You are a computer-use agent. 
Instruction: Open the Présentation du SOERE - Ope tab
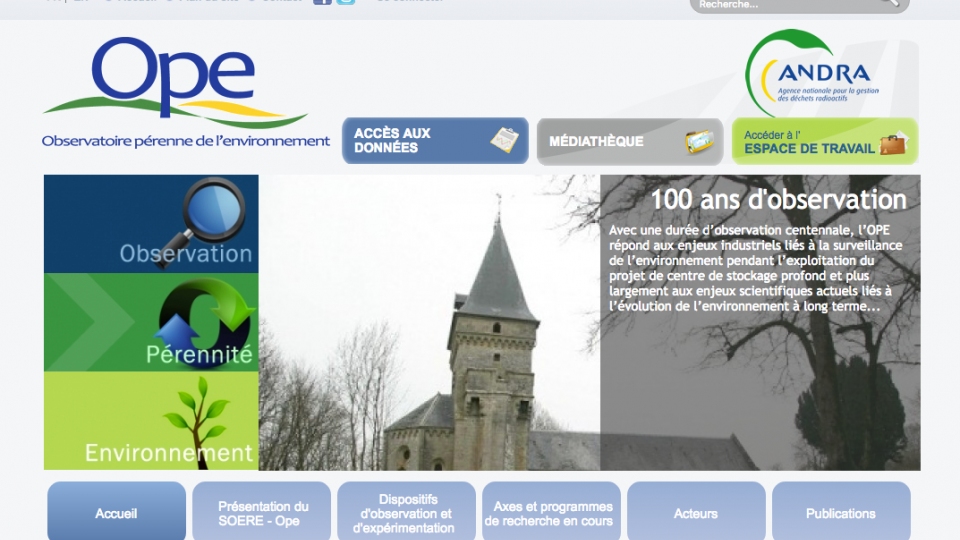(x=261, y=512)
